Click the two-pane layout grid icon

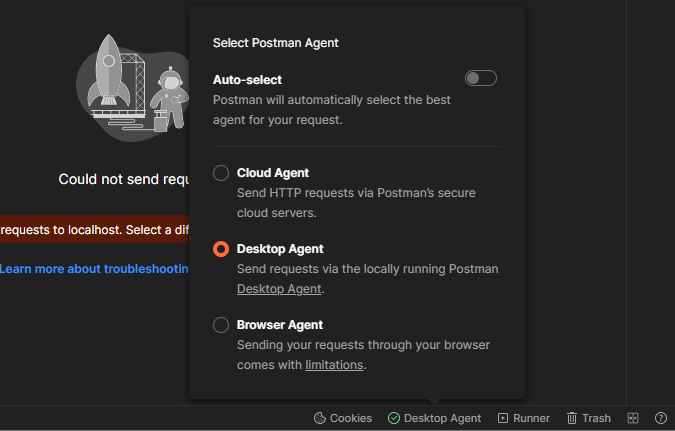(x=633, y=418)
